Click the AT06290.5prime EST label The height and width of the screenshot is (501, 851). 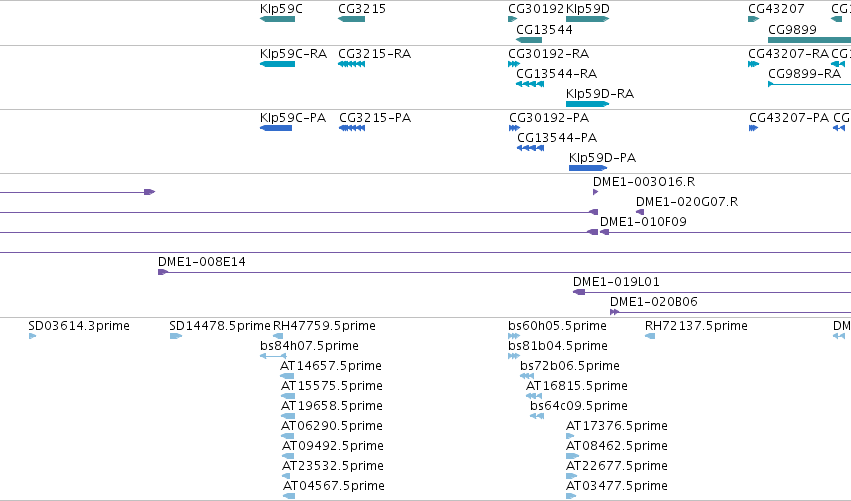pyautogui.click(x=332, y=426)
